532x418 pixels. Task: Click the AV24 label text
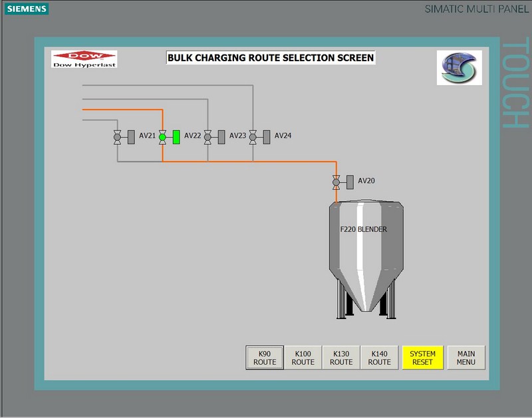pyautogui.click(x=283, y=136)
